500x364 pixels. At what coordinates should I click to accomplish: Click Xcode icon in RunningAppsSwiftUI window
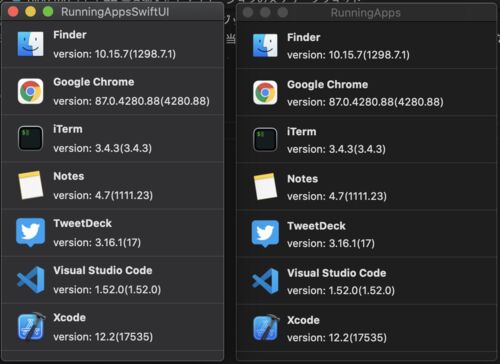click(31, 327)
